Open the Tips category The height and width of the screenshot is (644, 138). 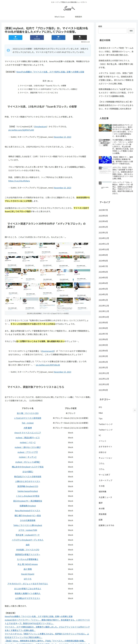[100, 418]
